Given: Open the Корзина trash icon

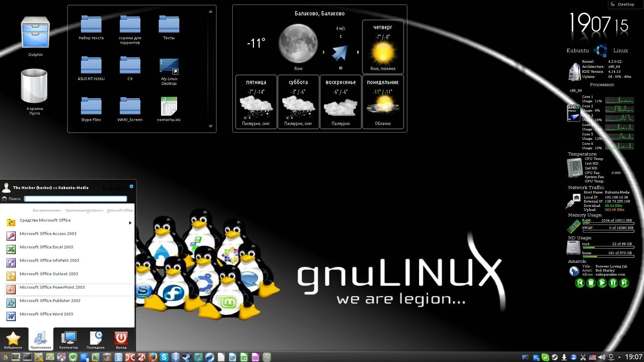Looking at the screenshot, I should coord(35,91).
